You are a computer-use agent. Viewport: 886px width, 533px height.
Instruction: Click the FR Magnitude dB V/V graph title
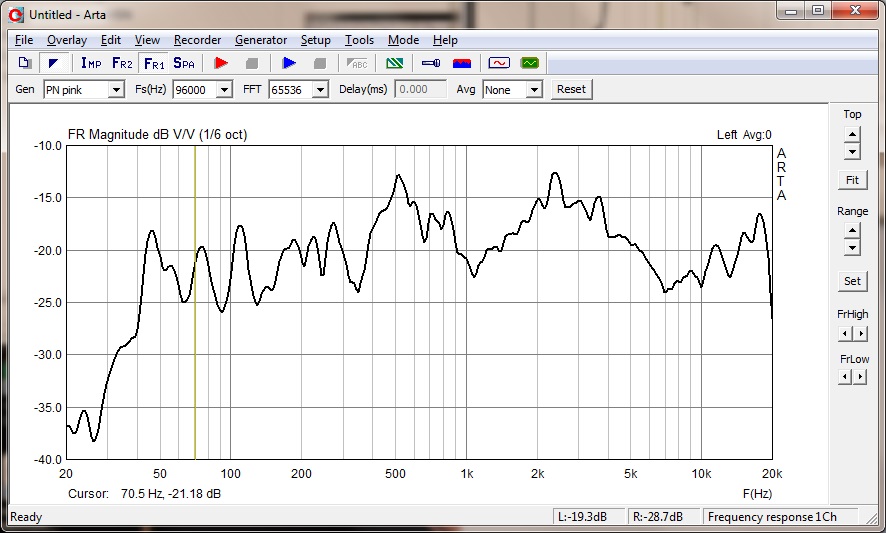157,135
